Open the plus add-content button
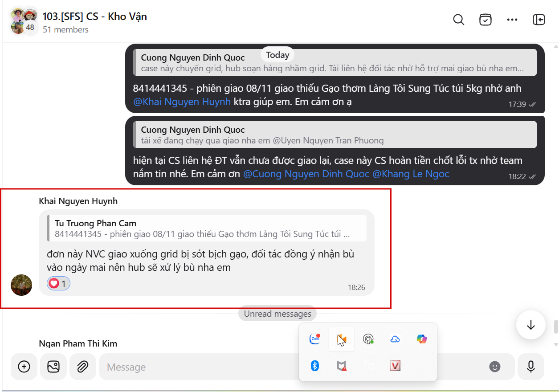Viewport: 559px width, 392px height. pos(24,367)
